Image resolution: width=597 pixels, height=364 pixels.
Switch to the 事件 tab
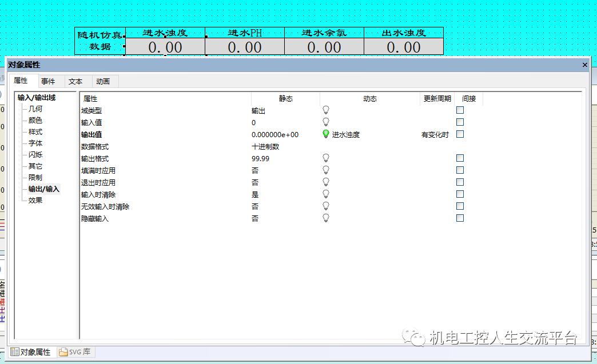pos(50,81)
